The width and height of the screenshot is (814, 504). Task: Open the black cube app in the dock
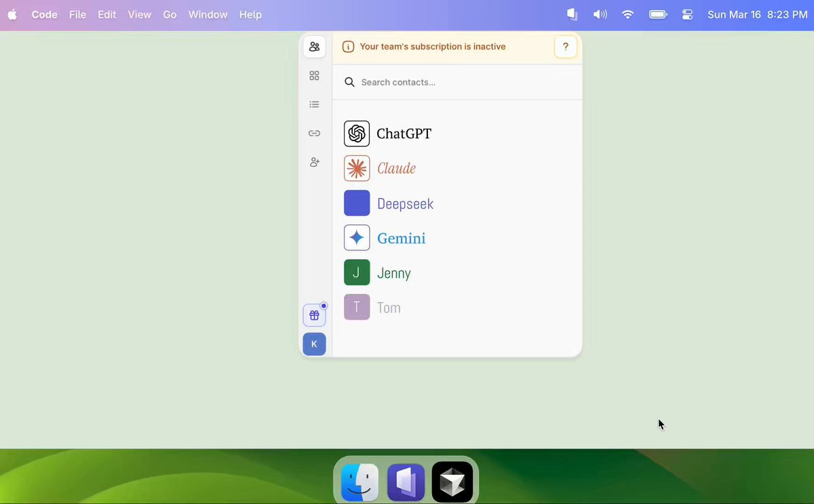click(x=452, y=482)
